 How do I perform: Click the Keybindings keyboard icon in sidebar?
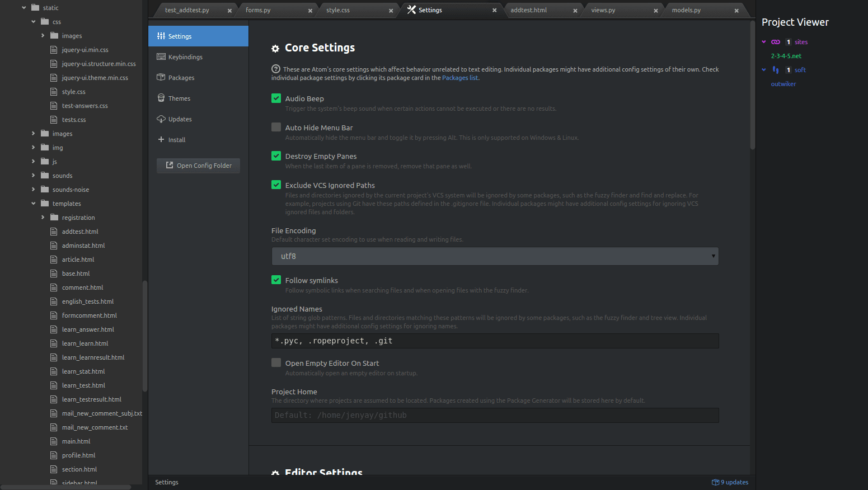click(x=161, y=56)
